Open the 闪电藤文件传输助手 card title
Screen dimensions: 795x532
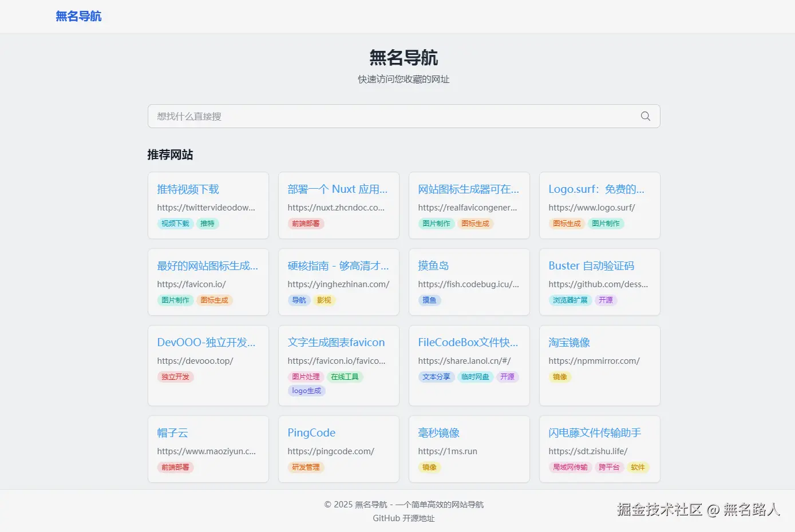point(595,433)
